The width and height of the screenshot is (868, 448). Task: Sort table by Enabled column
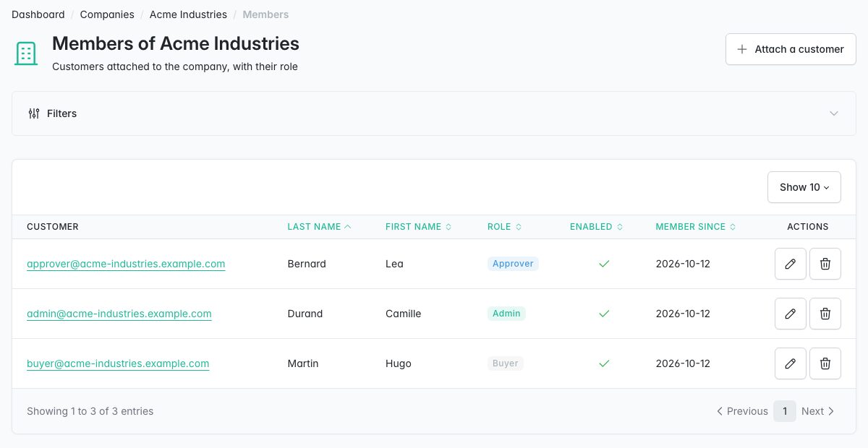point(596,227)
